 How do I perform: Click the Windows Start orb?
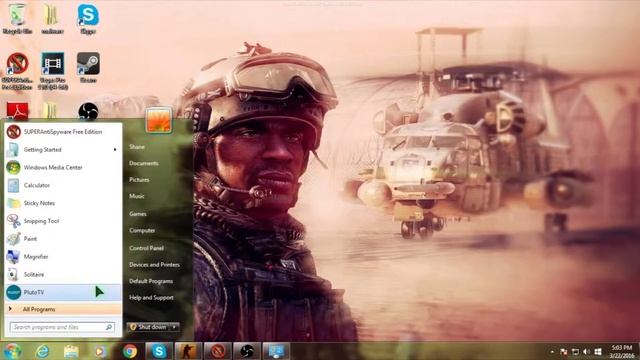click(12, 351)
